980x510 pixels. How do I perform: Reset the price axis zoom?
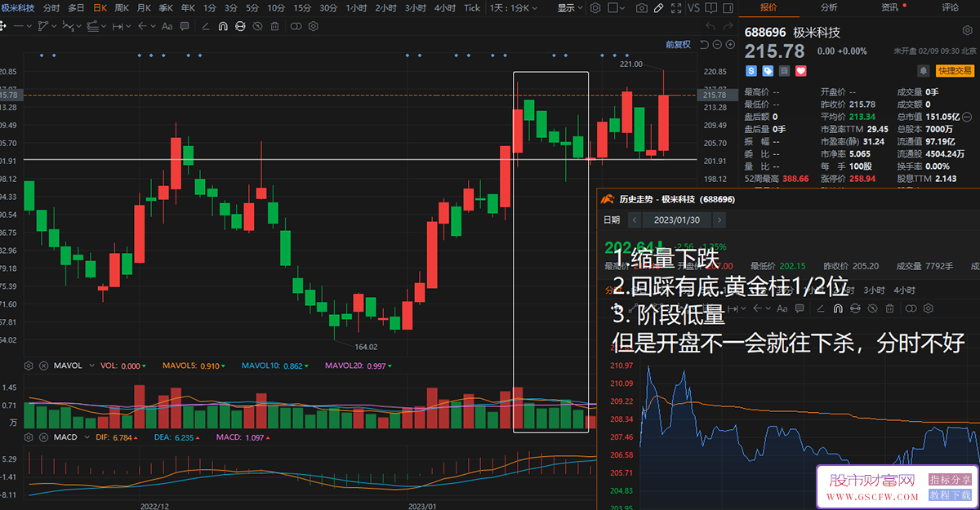tap(704, 44)
